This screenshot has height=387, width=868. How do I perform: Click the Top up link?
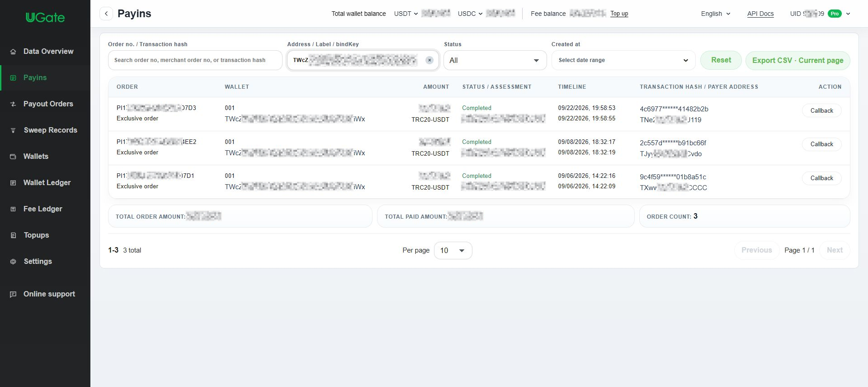coord(619,14)
